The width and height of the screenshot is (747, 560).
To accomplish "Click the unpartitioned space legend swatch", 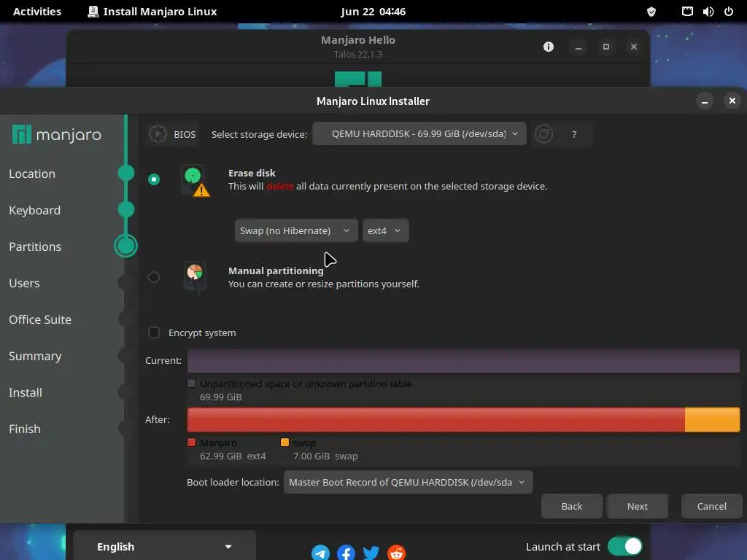I will [x=192, y=384].
